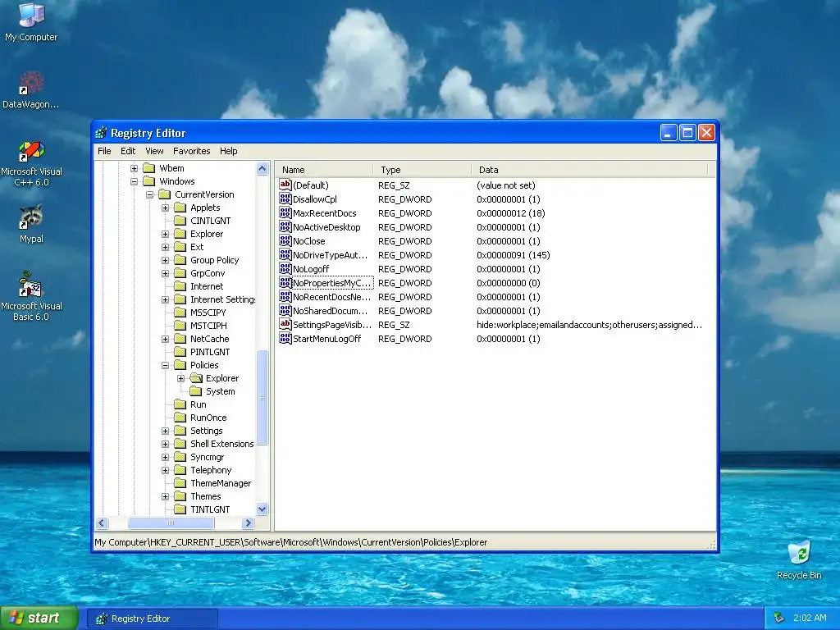Expand the Telephony key
Image resolution: width=840 pixels, height=630 pixels.
(165, 470)
